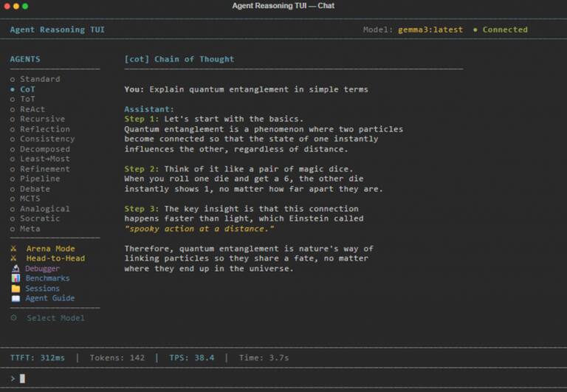Image resolution: width=567 pixels, height=392 pixels.
Task: Click the Step 3: label
Action: click(x=142, y=209)
